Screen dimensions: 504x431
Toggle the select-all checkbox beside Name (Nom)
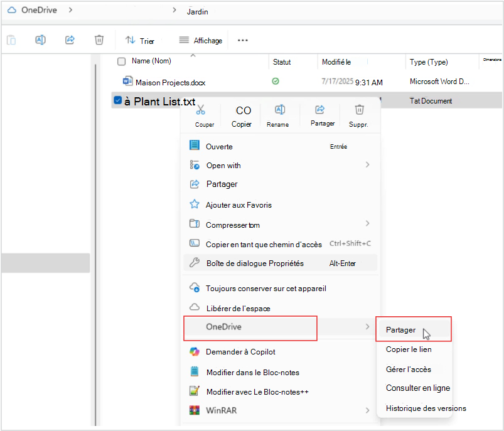point(122,61)
